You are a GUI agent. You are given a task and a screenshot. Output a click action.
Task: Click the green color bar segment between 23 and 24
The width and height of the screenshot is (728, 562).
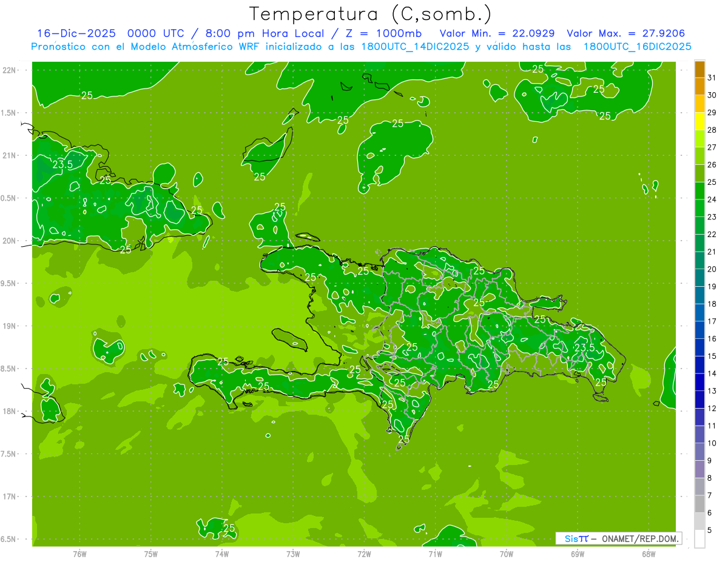click(699, 209)
